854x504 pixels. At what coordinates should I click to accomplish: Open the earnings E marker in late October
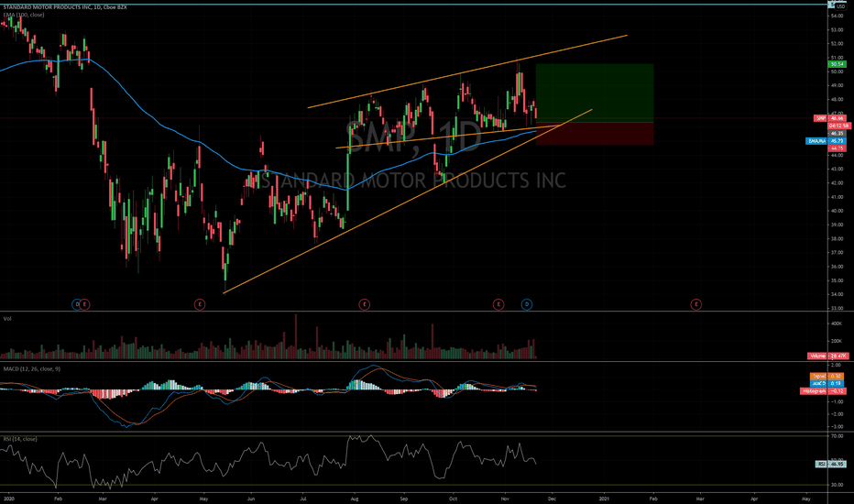click(x=498, y=304)
